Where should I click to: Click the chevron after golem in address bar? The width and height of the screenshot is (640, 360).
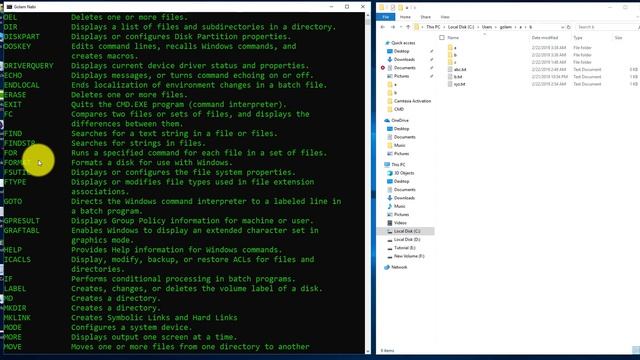pyautogui.click(x=515, y=27)
